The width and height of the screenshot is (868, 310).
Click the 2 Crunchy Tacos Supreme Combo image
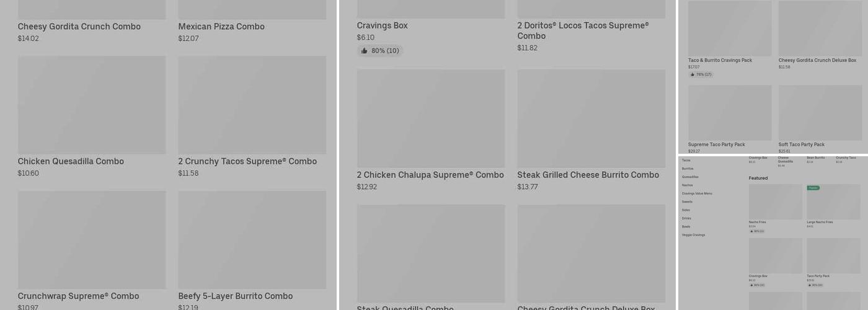tap(252, 105)
